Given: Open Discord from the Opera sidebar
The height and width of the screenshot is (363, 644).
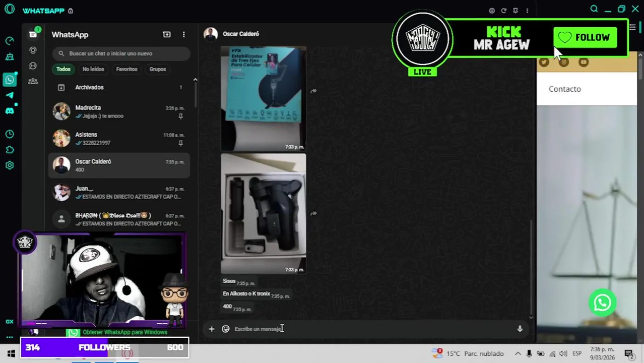Looking at the screenshot, I should click(x=10, y=111).
